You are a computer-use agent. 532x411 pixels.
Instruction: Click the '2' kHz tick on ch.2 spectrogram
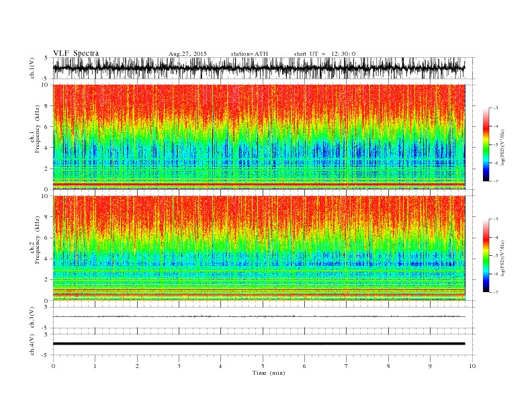point(47,280)
